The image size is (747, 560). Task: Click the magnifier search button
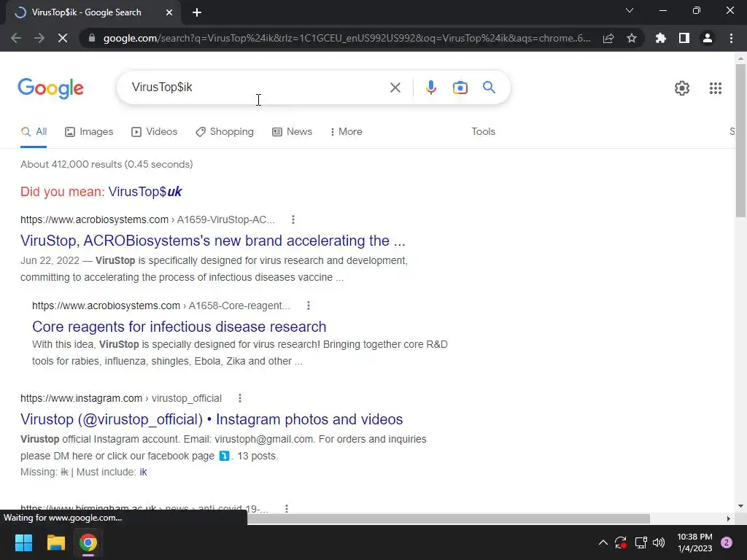pos(489,87)
